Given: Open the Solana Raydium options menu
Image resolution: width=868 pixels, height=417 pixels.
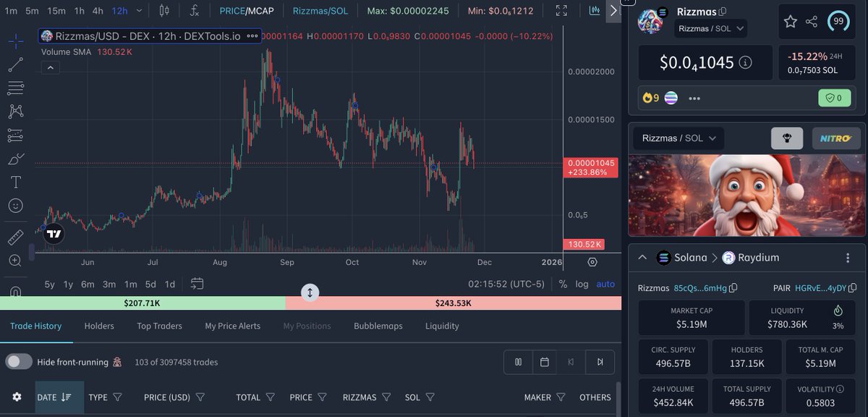Looking at the screenshot, I should click(x=848, y=258).
